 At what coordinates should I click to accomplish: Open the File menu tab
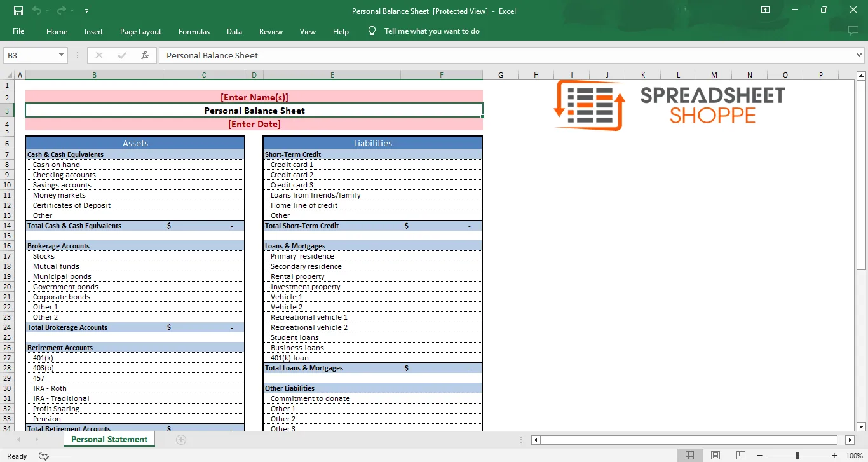18,31
